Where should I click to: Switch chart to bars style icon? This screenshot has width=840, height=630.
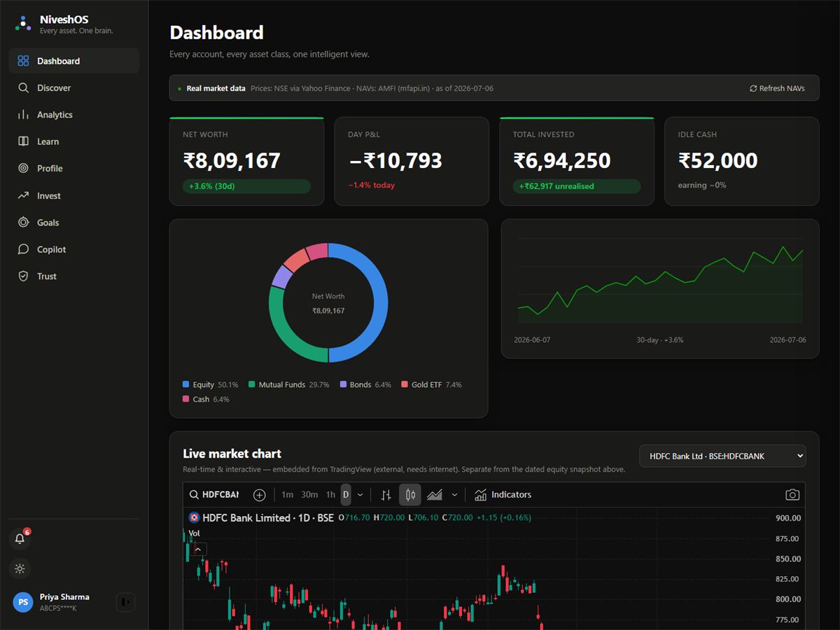click(386, 495)
